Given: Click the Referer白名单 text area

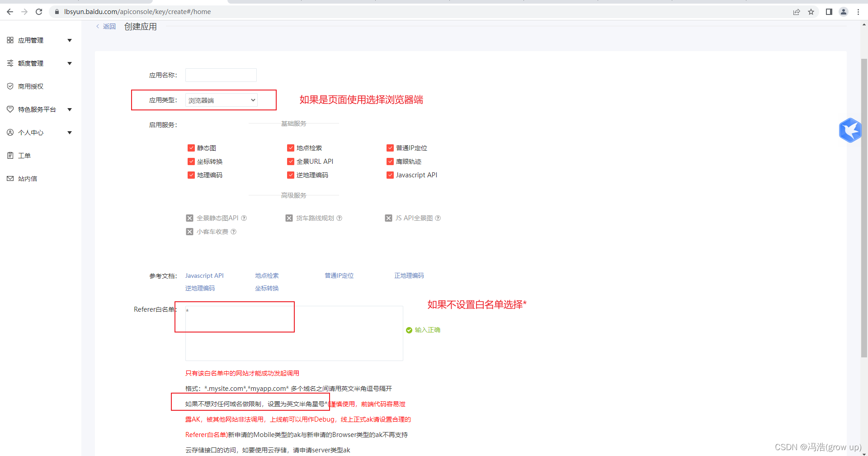Looking at the screenshot, I should pos(294,333).
